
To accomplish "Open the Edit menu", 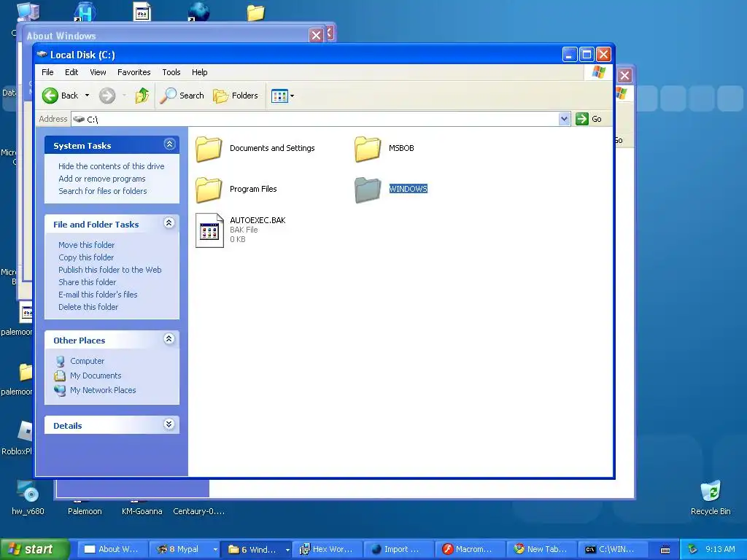I will click(x=71, y=72).
